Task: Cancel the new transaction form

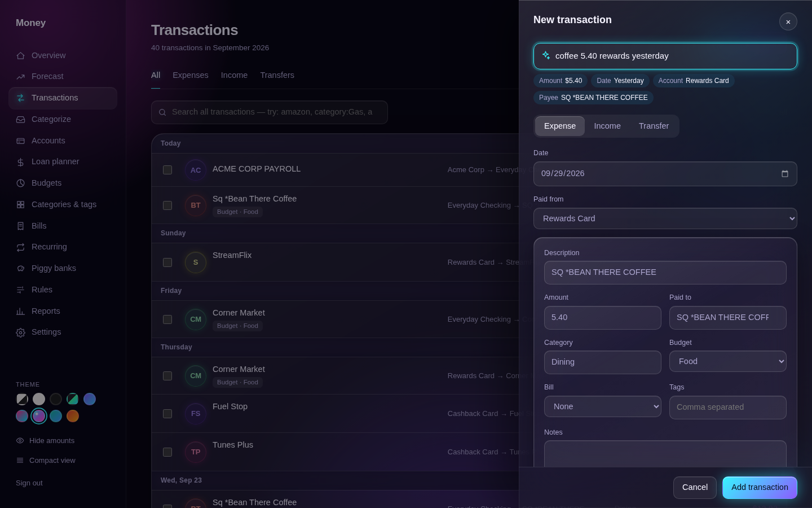Action: pos(695,488)
